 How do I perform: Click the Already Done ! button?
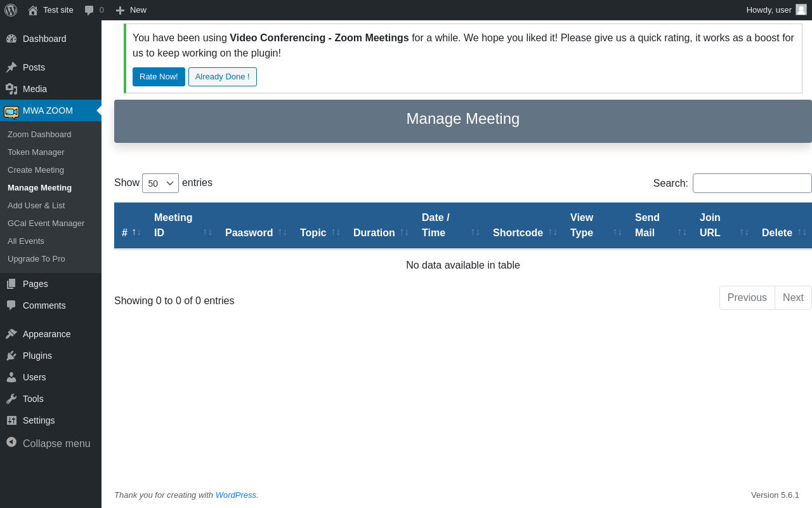[223, 77]
